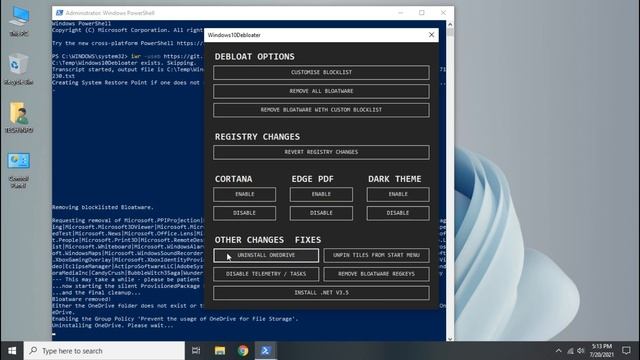Enable Edge PDF
Image resolution: width=640 pixels, height=360 pixels.
[x=321, y=194]
